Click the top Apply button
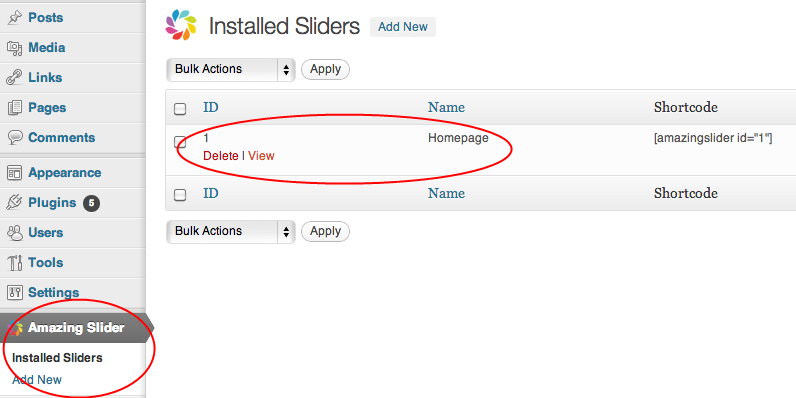796x398 pixels. tap(325, 69)
